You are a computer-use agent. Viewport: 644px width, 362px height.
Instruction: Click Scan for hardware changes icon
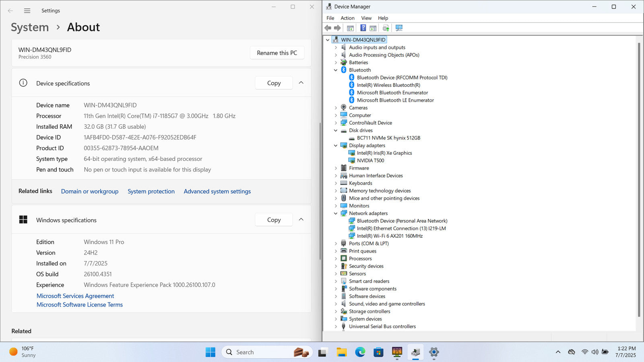coord(399,28)
